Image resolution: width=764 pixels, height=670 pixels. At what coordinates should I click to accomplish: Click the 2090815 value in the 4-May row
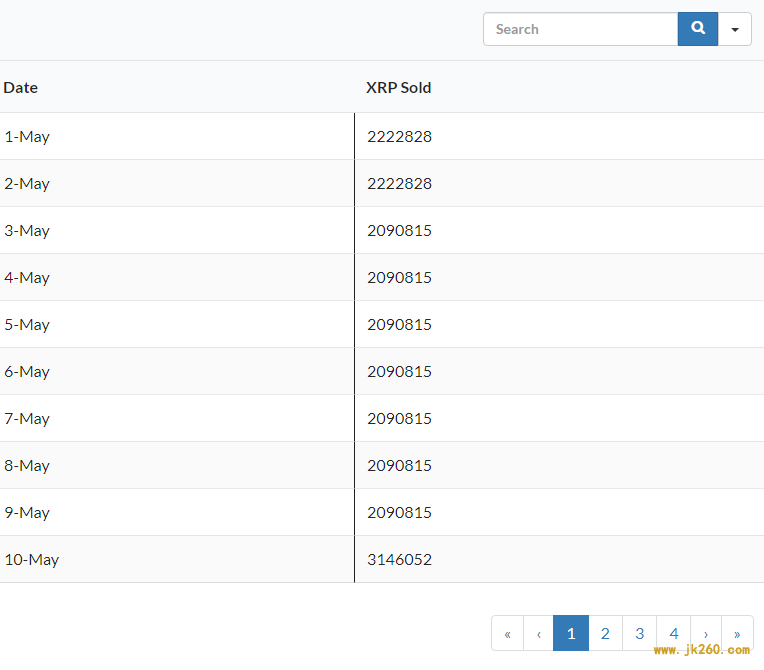tap(400, 278)
